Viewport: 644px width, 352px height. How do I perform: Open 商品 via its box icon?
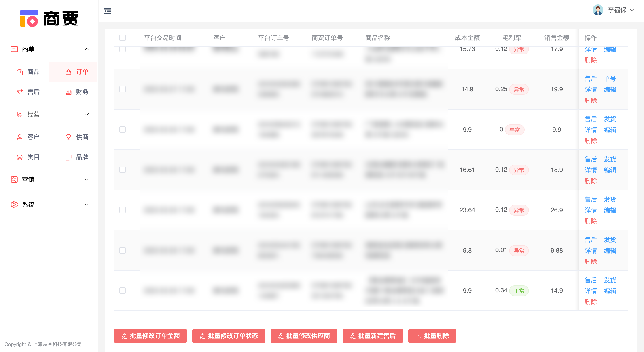[19, 72]
